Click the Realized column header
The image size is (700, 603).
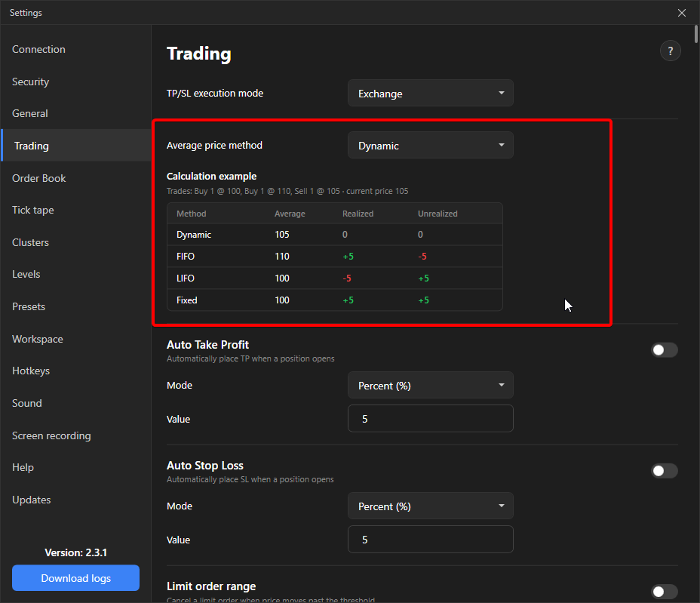[358, 214]
